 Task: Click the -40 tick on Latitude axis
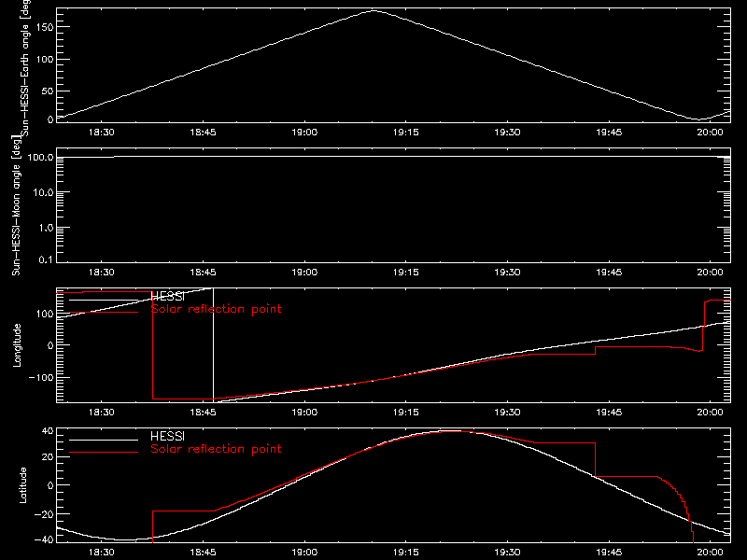[x=44, y=539]
